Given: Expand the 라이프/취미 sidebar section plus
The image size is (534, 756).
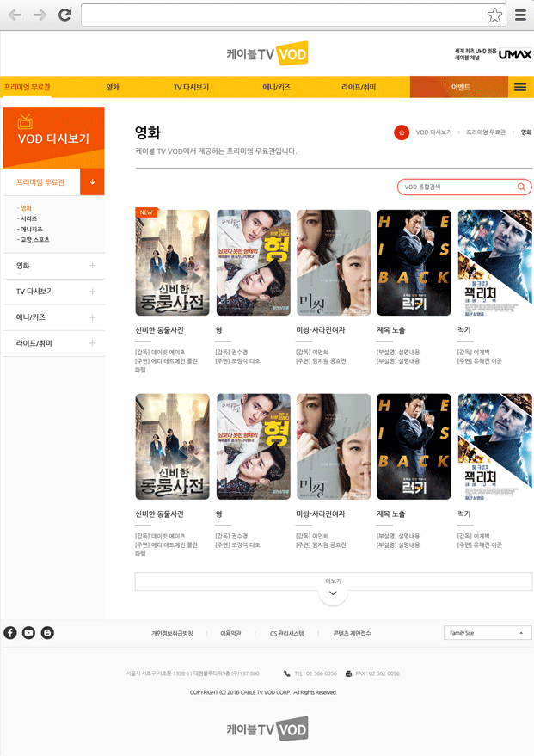Looking at the screenshot, I should coord(92,343).
